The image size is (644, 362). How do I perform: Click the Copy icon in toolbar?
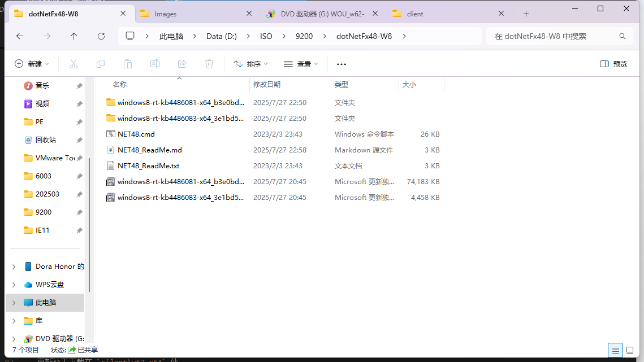pos(101,64)
